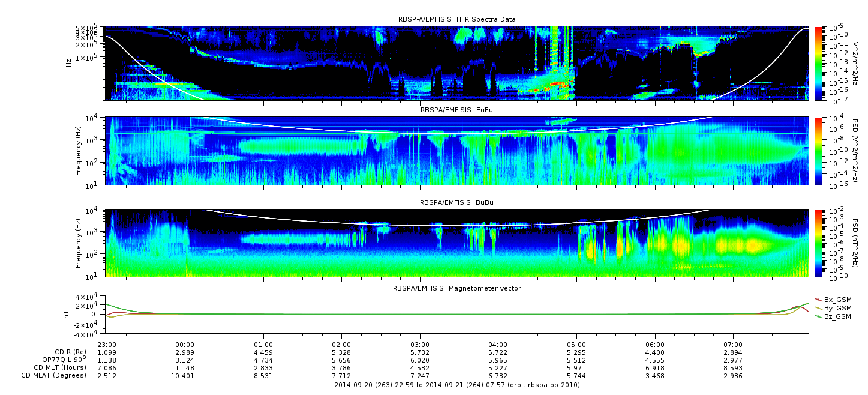Click the CD MLT (Hours) row label
This screenshot has height=395, width=868.
pos(59,367)
